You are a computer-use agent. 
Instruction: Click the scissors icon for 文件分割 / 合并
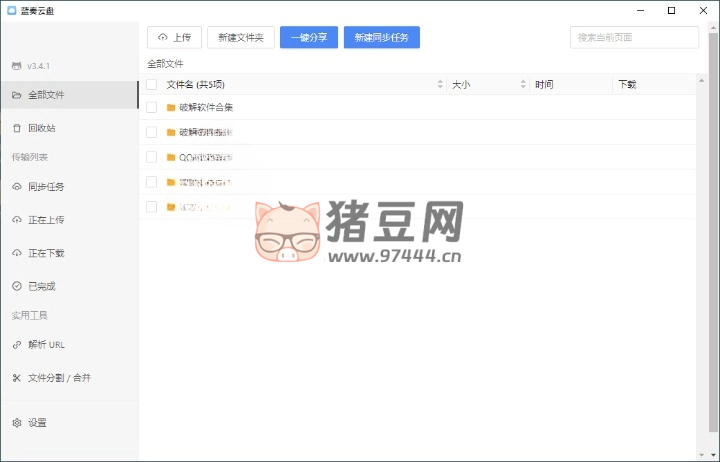click(x=16, y=378)
